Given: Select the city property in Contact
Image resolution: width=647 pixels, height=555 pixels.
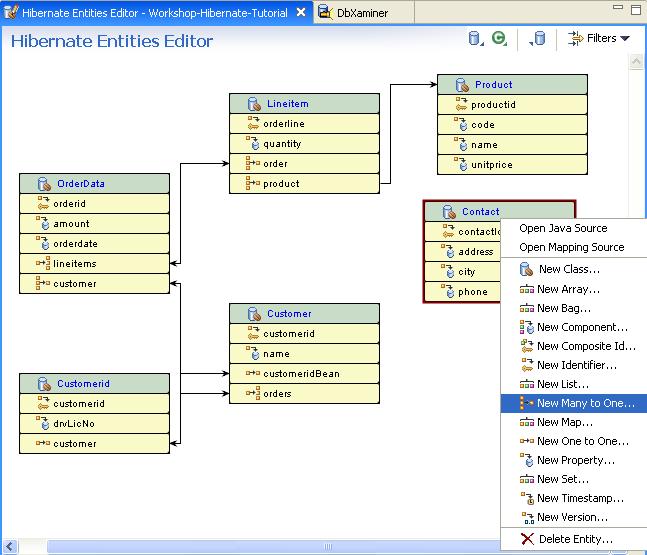Looking at the screenshot, I should pos(463,272).
